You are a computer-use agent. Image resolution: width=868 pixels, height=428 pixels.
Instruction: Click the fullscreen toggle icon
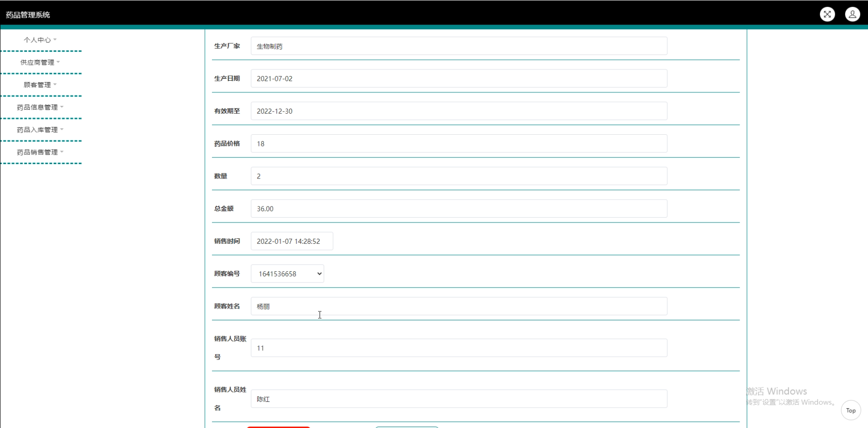coord(827,14)
